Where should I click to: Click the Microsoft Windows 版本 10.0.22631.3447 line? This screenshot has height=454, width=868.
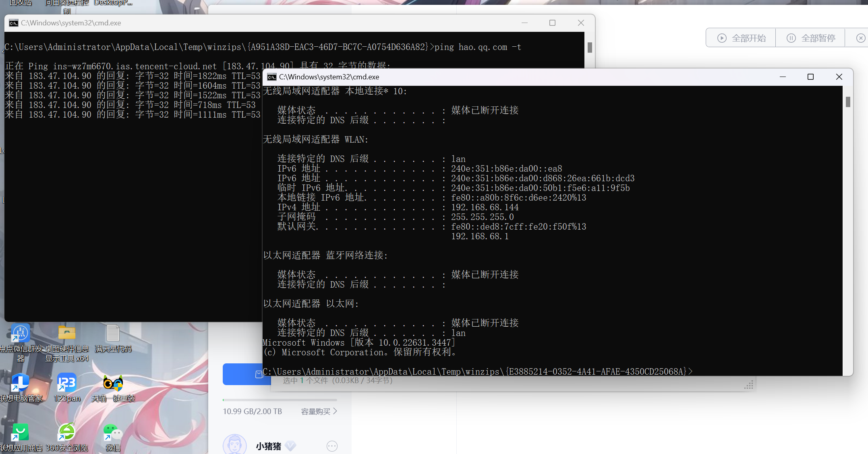tap(359, 343)
